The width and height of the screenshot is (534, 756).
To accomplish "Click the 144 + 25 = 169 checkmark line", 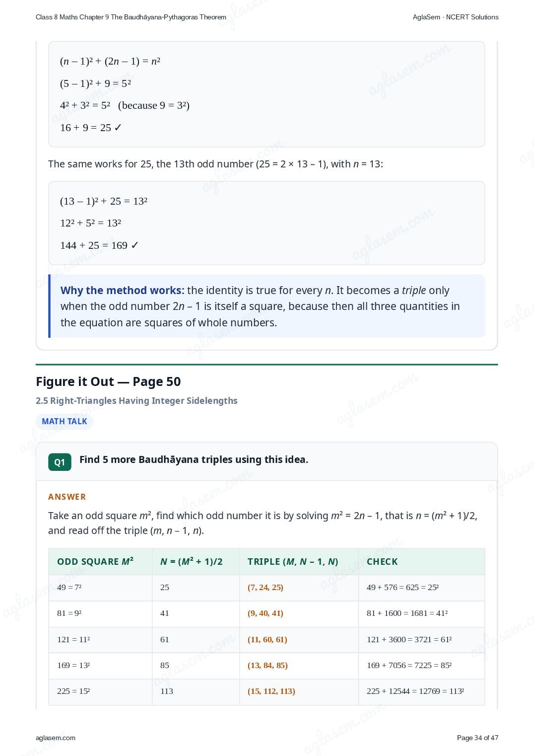I will [99, 245].
